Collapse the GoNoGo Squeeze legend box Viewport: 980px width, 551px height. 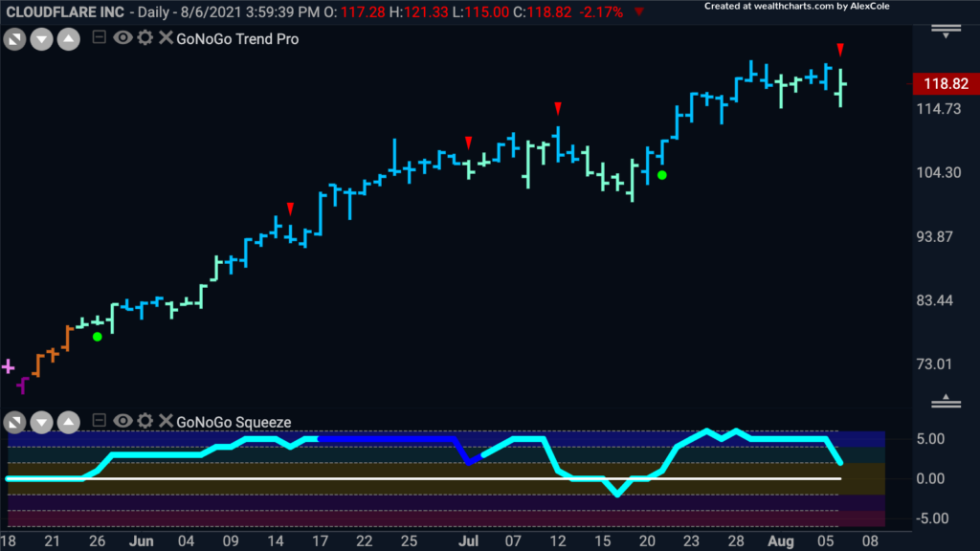(x=99, y=421)
